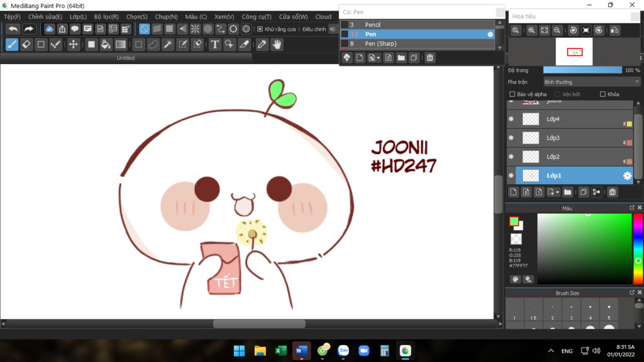This screenshot has height=362, width=644.
Task: Click the rainbow hue slider strip
Action: pos(638,248)
